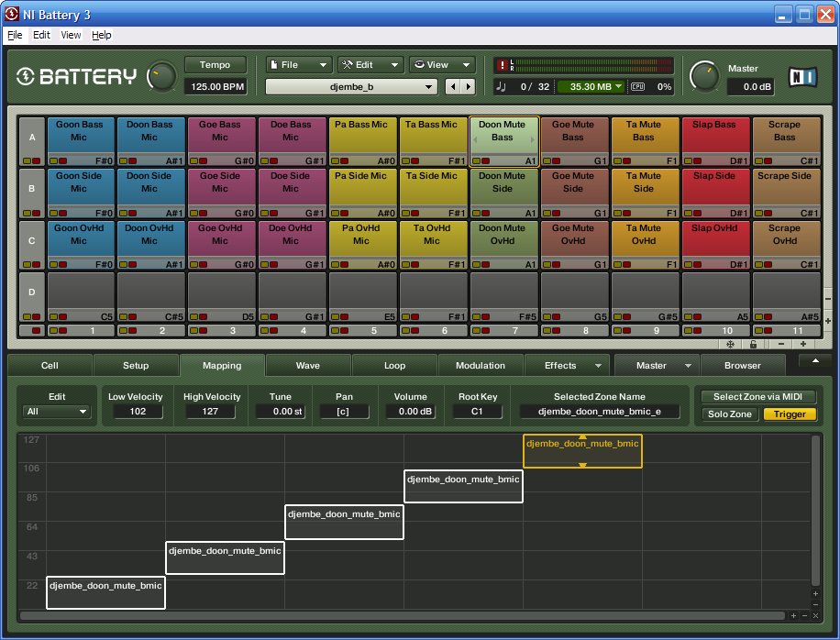Collapse the edit pane with the up arrow
The image size is (840, 640).
815,361
